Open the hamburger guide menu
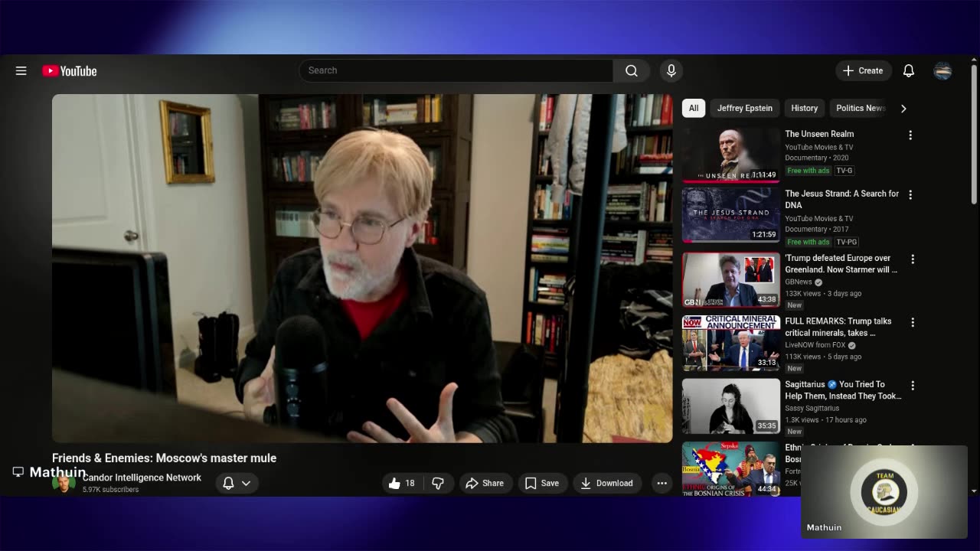Image resolution: width=980 pixels, height=551 pixels. point(21,70)
